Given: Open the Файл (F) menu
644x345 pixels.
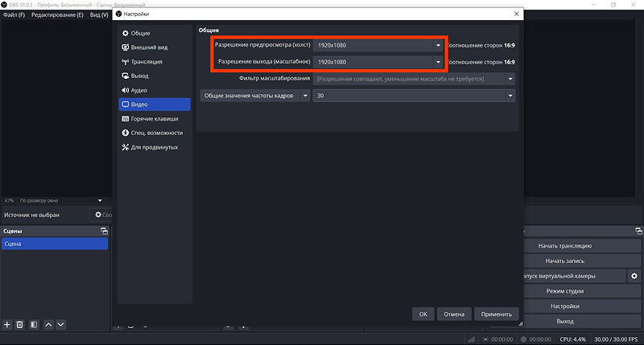Looking at the screenshot, I should point(14,14).
